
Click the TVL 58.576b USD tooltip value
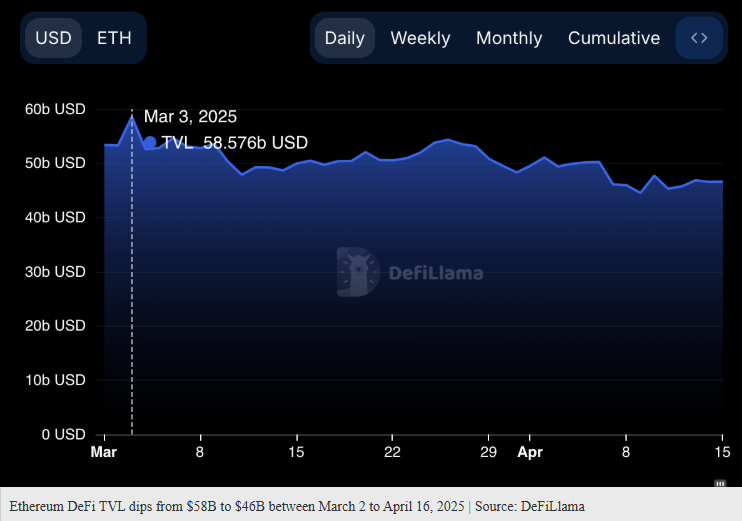pos(235,142)
